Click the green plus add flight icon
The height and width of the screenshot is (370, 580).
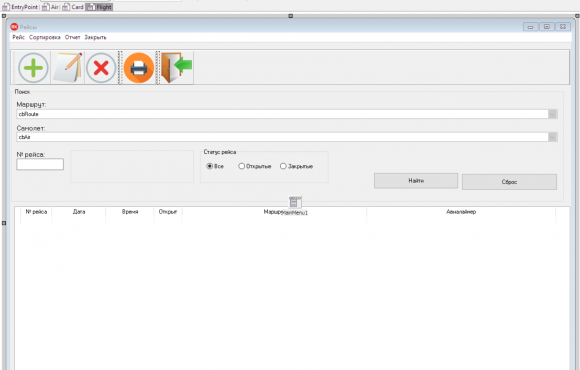33,68
